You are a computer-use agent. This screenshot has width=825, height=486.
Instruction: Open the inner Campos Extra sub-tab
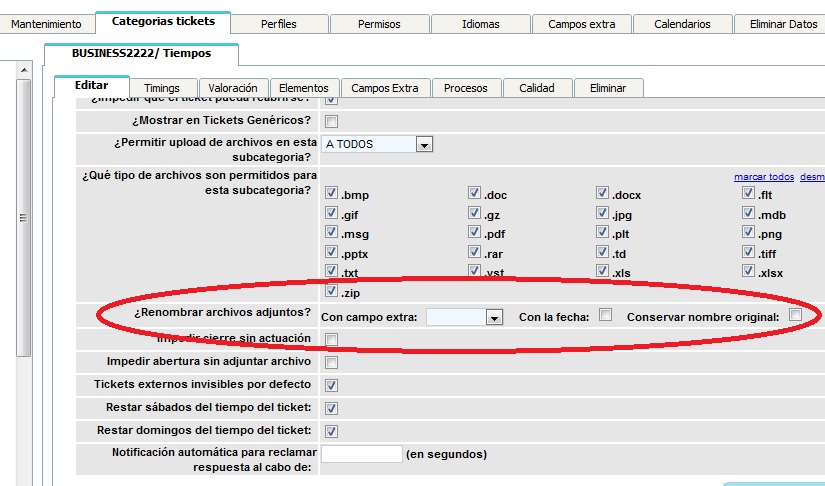point(385,88)
